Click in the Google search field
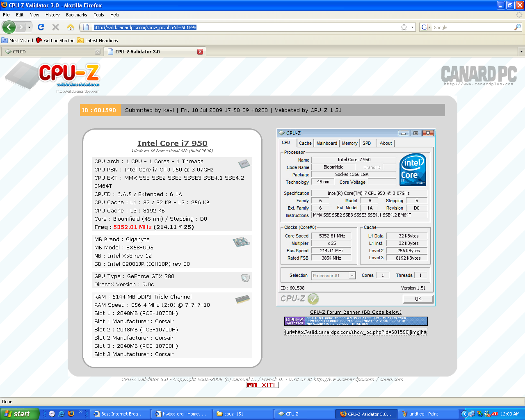 473,27
